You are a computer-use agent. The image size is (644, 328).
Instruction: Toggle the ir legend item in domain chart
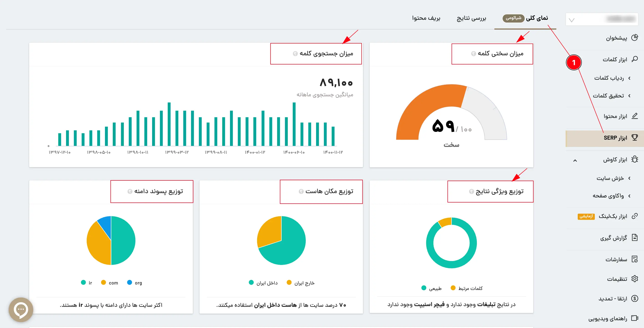point(87,282)
